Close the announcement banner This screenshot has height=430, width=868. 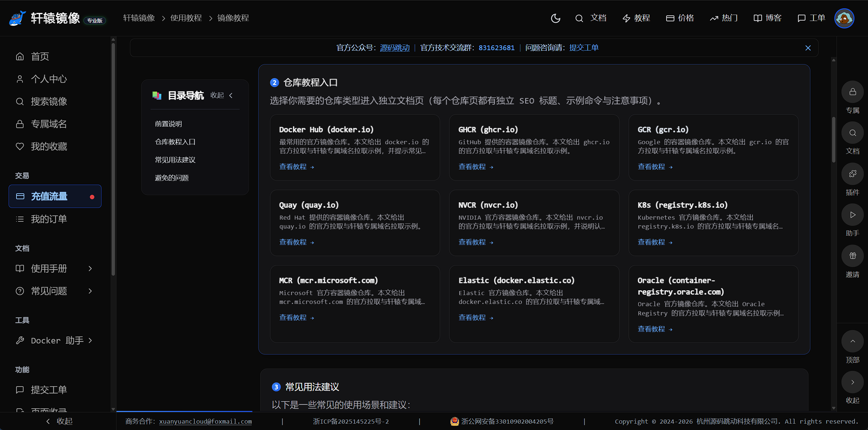(x=808, y=48)
